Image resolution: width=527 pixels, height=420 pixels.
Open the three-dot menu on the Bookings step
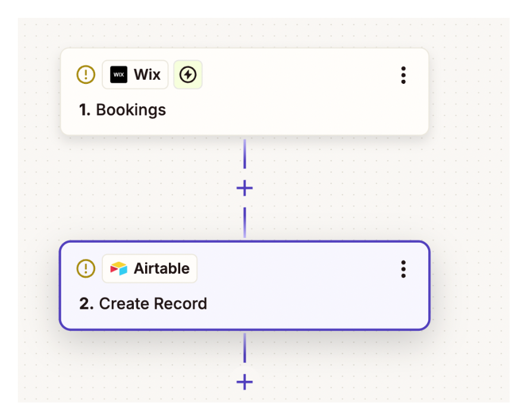point(403,76)
